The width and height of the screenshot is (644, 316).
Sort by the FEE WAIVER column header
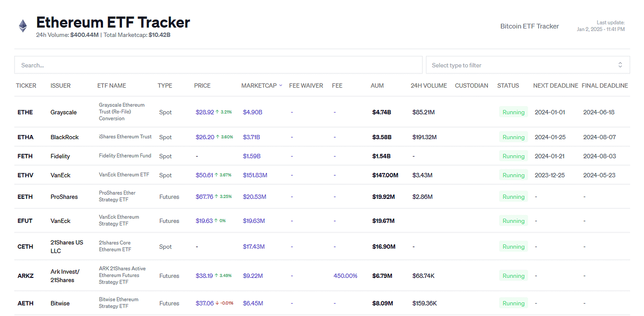(x=306, y=85)
